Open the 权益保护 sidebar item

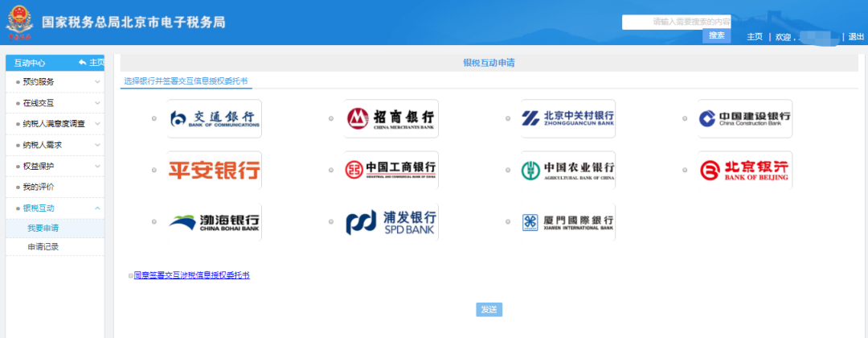click(x=55, y=166)
